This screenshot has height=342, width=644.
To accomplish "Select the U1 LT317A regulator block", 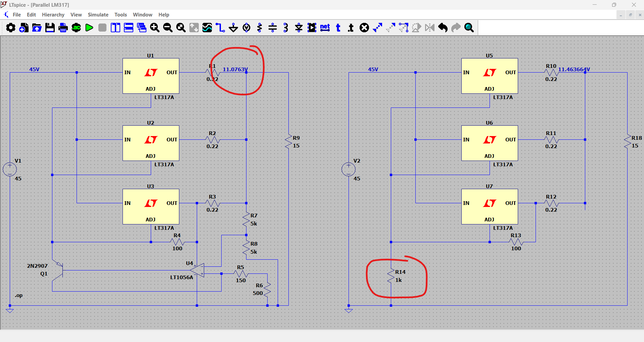I will pos(151,76).
